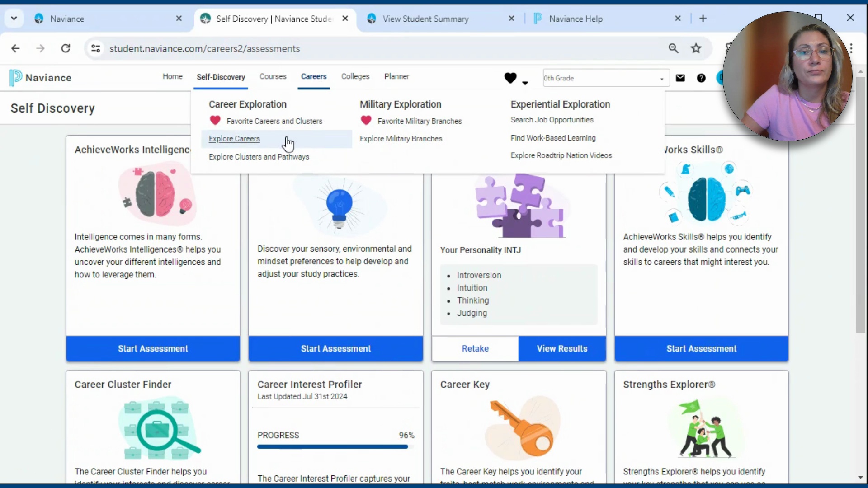Click the 96% progress value
Screen dimensions: 868x488
click(x=406, y=435)
